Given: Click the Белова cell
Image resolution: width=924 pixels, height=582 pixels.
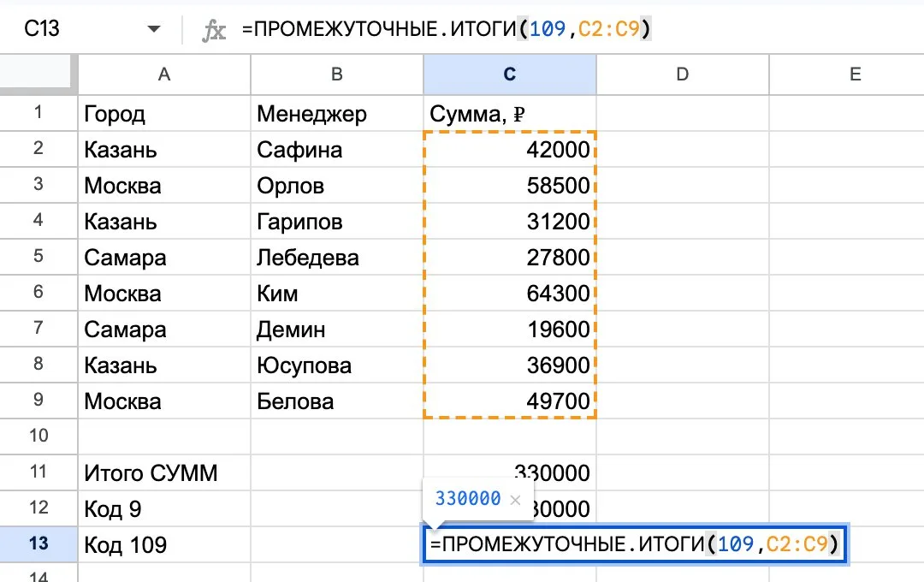Looking at the screenshot, I should [337, 401].
